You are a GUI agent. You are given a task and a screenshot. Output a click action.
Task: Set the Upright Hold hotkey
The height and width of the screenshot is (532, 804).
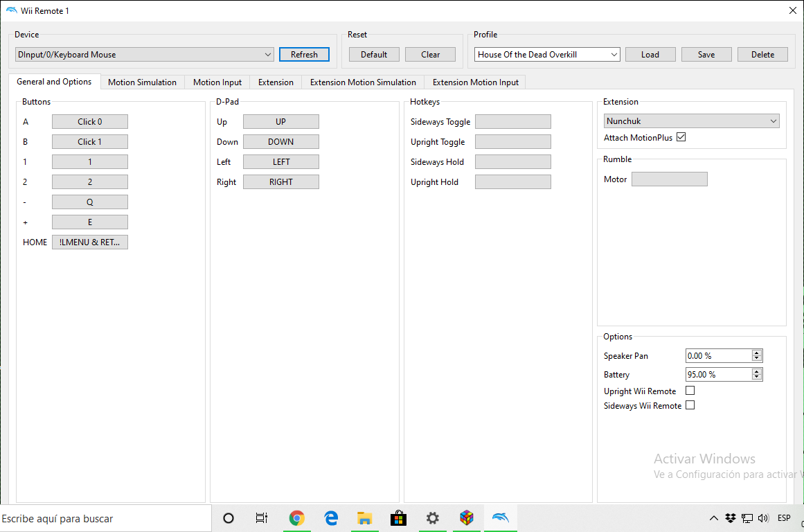[x=512, y=181]
